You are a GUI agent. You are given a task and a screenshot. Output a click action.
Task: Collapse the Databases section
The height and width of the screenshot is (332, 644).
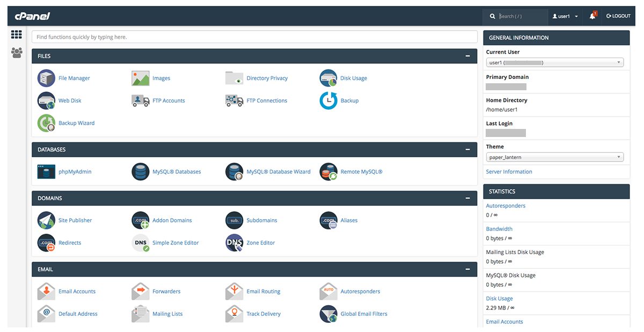468,149
